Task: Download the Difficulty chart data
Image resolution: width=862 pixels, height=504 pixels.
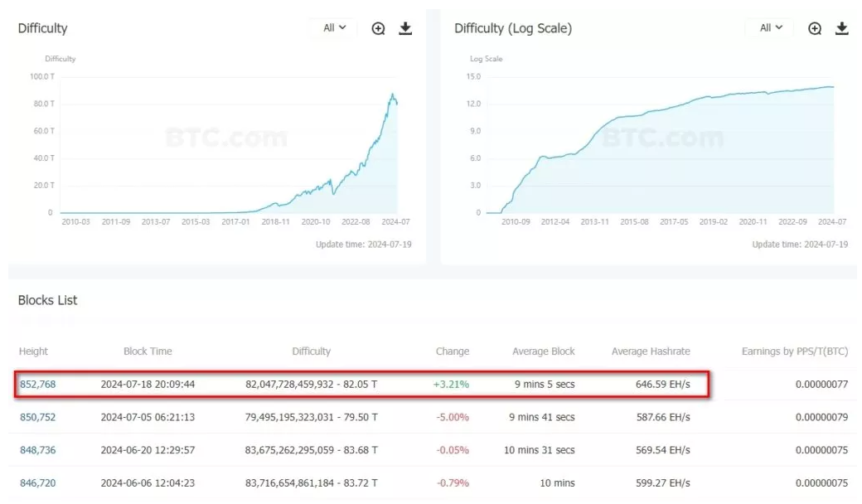Action: pos(405,28)
